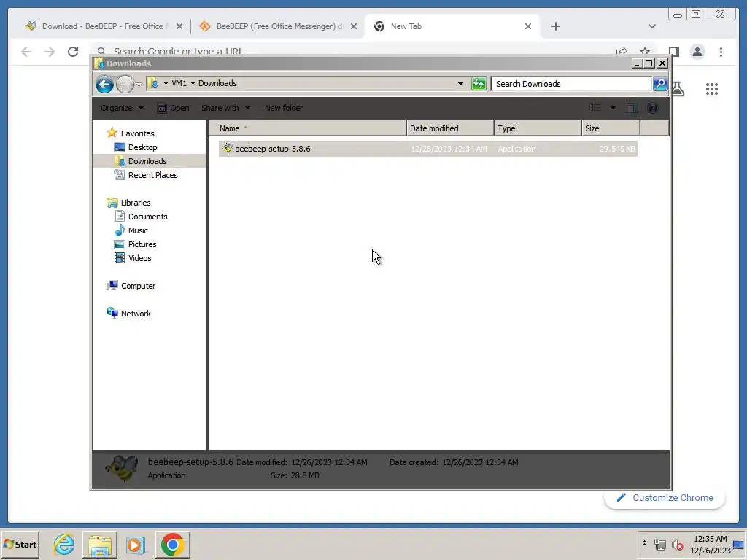
Task: Select Network in navigation pane
Action: (135, 314)
